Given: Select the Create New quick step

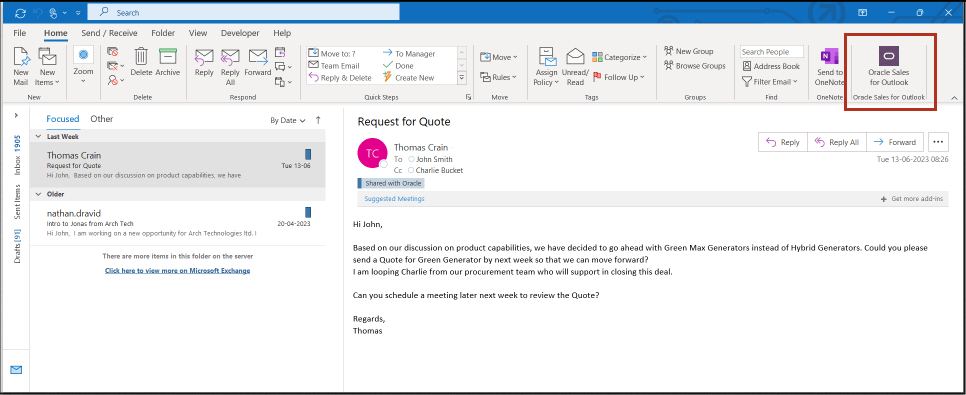Looking at the screenshot, I should coord(408,78).
